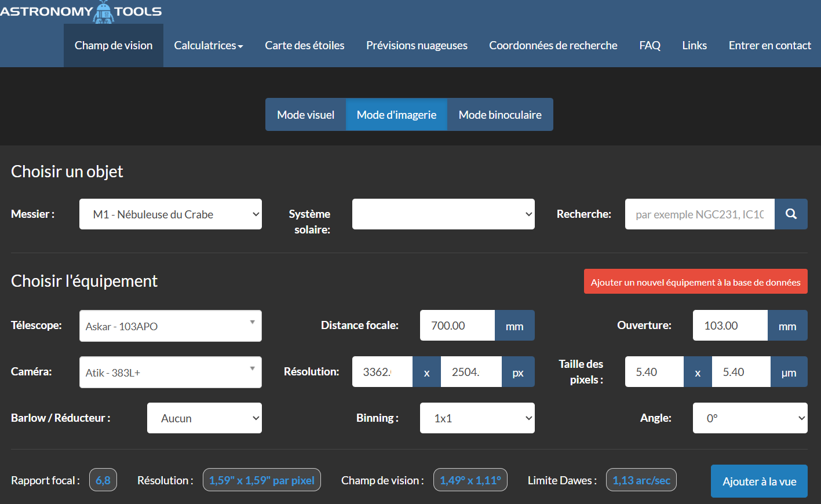821x504 pixels.
Task: Click the Taille des pixels label
Action: click(581, 372)
